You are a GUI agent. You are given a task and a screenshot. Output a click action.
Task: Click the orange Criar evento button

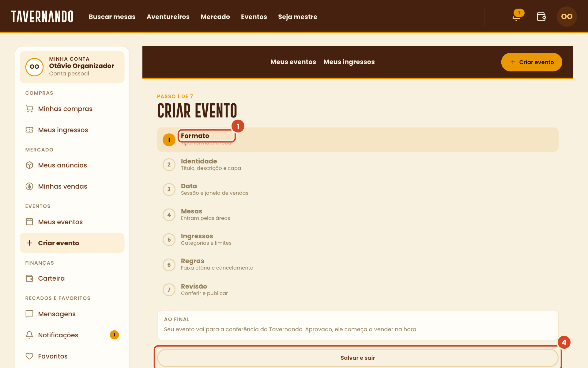pyautogui.click(x=532, y=62)
